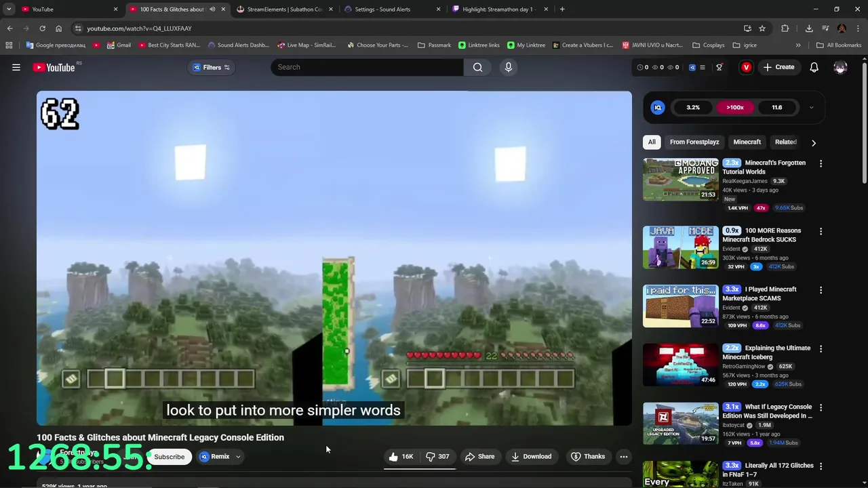Open options for Marketplace SCAMS video
The height and width of the screenshot is (488, 868).
click(821, 290)
